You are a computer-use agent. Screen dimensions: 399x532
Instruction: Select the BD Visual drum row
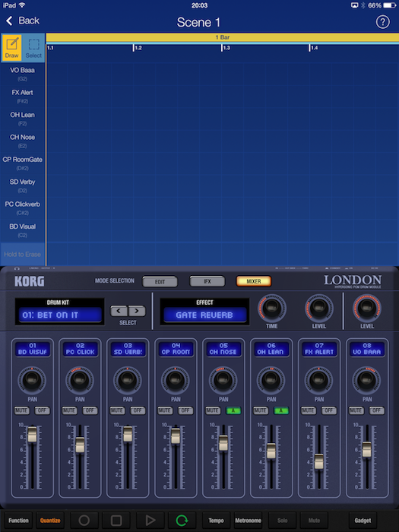[x=22, y=230]
